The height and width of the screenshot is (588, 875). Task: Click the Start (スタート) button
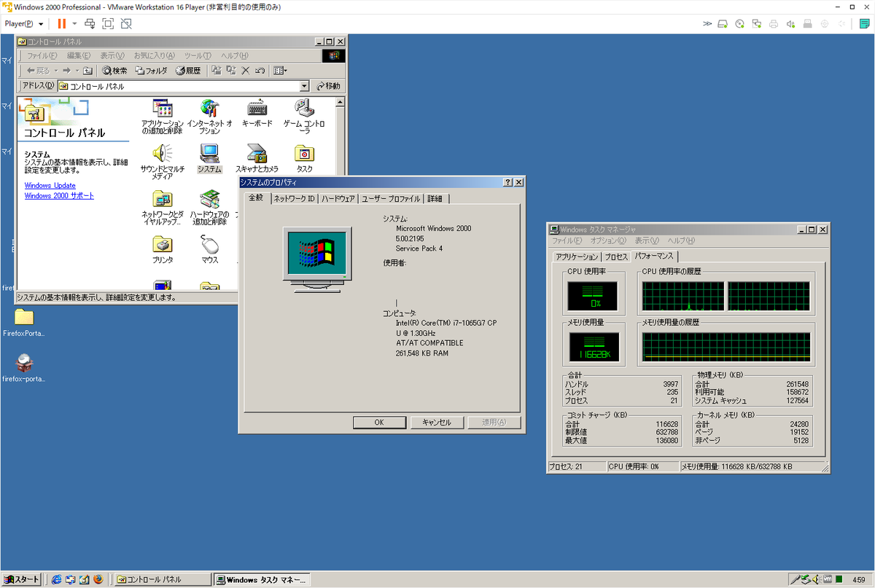click(21, 579)
